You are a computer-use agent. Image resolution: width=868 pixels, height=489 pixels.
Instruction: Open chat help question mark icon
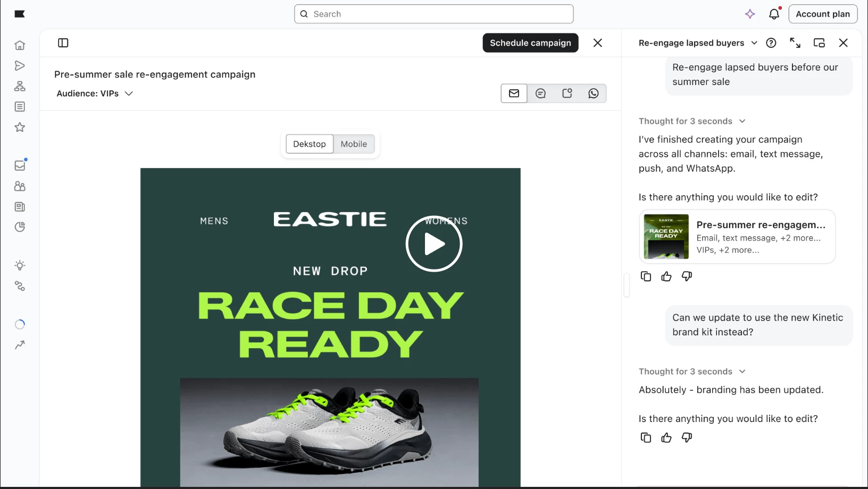click(x=771, y=43)
